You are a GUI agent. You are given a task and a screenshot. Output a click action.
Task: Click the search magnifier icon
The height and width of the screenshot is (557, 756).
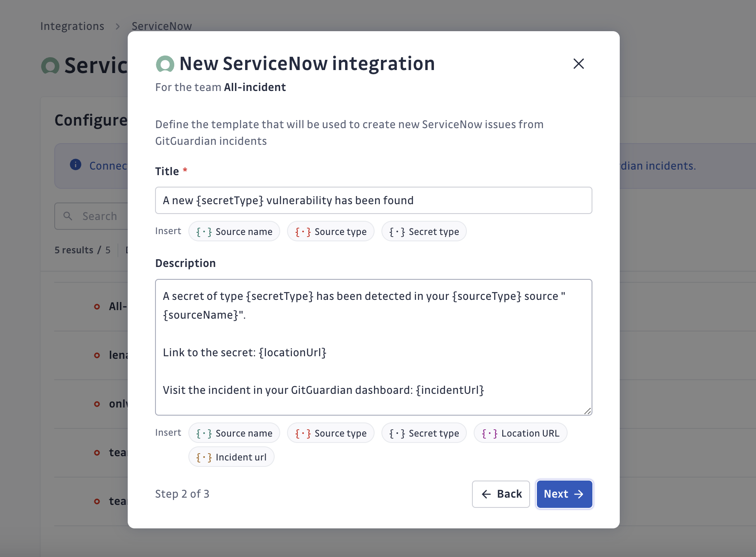(68, 216)
